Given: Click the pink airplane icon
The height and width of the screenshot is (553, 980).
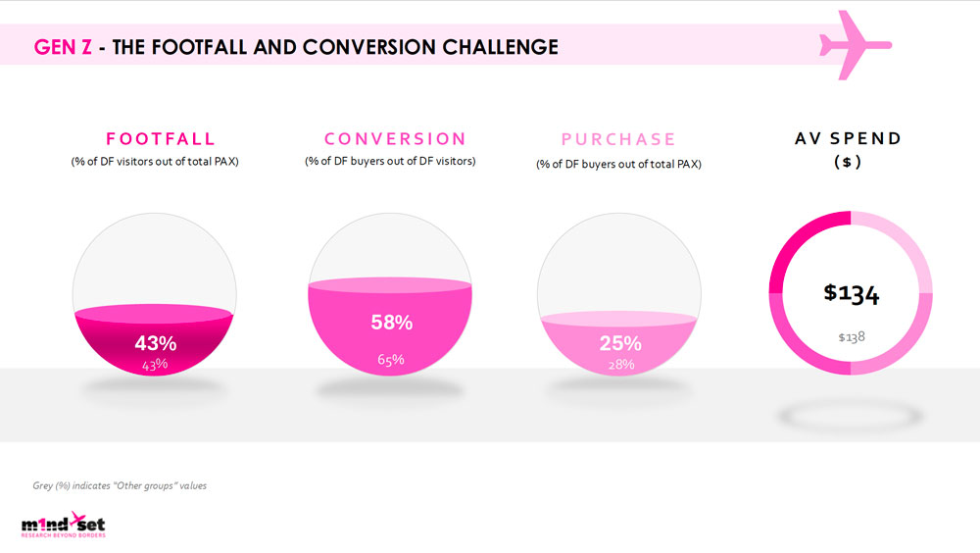Looking at the screenshot, I should [x=855, y=45].
